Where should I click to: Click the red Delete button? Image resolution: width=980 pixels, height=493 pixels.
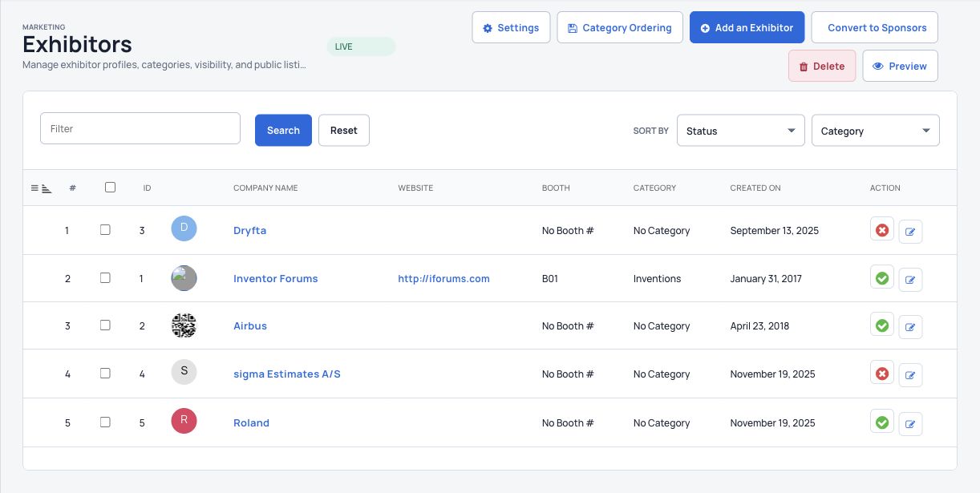(x=822, y=66)
